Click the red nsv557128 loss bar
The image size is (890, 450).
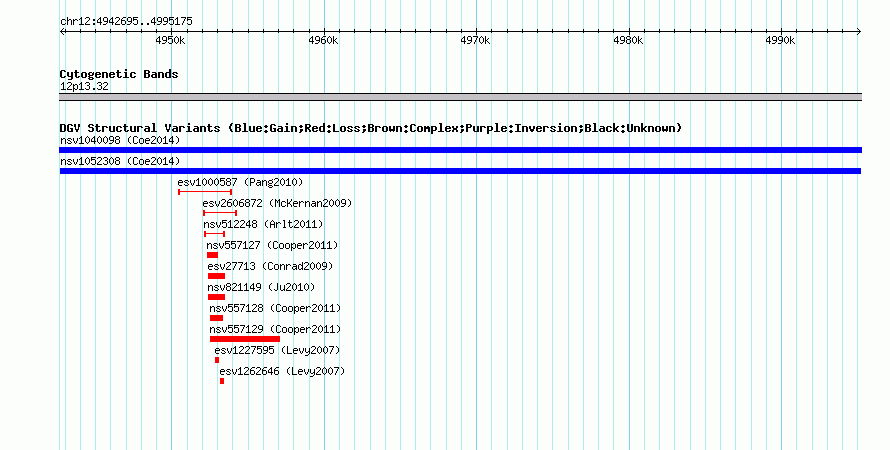pos(216,318)
